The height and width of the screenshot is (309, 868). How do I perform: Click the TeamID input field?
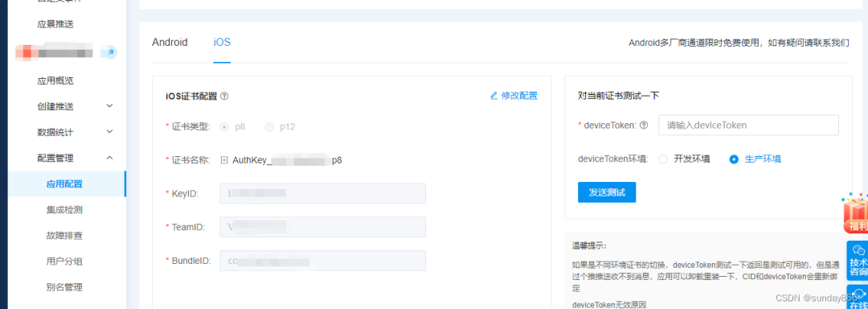(323, 227)
